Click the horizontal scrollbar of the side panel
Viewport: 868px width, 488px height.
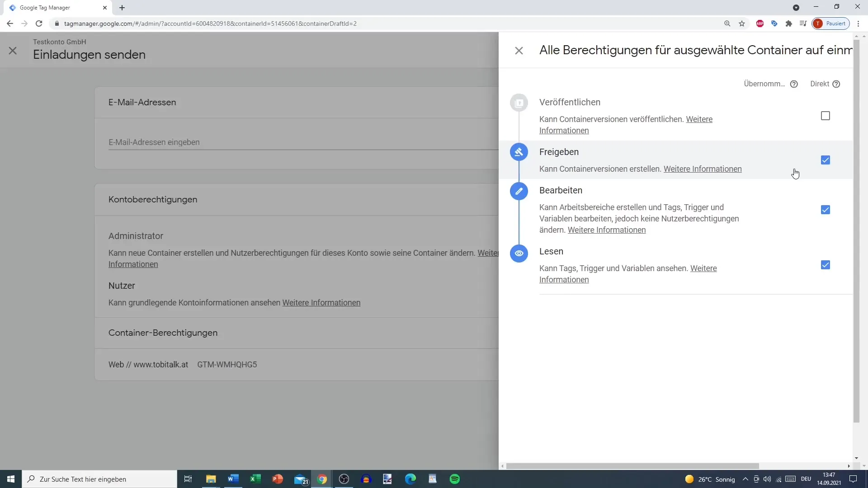[632, 466]
